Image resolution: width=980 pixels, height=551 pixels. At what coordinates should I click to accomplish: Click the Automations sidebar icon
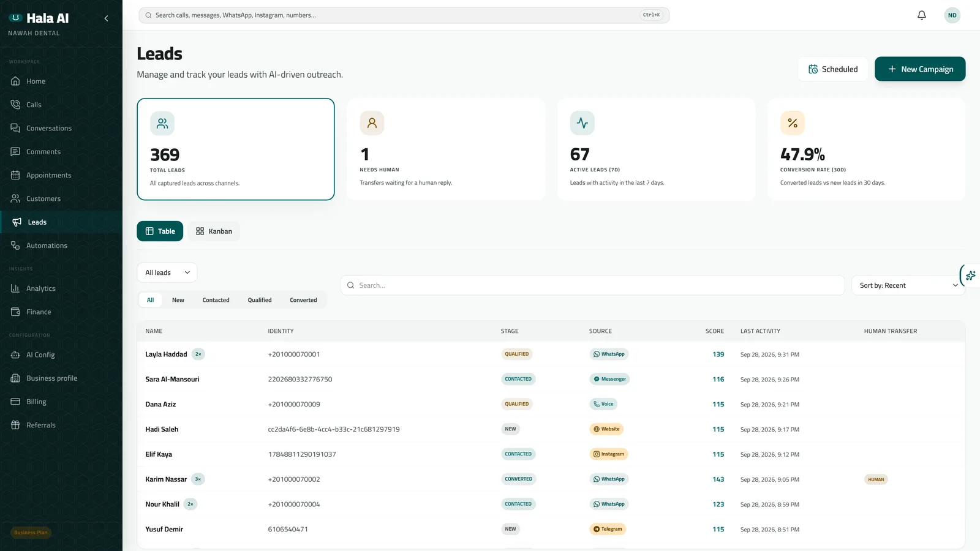click(15, 246)
